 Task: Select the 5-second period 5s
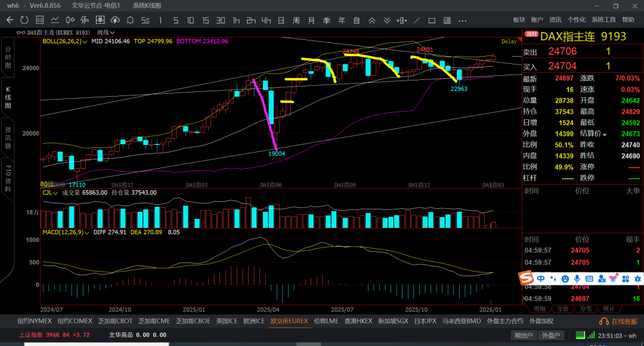pos(145,20)
